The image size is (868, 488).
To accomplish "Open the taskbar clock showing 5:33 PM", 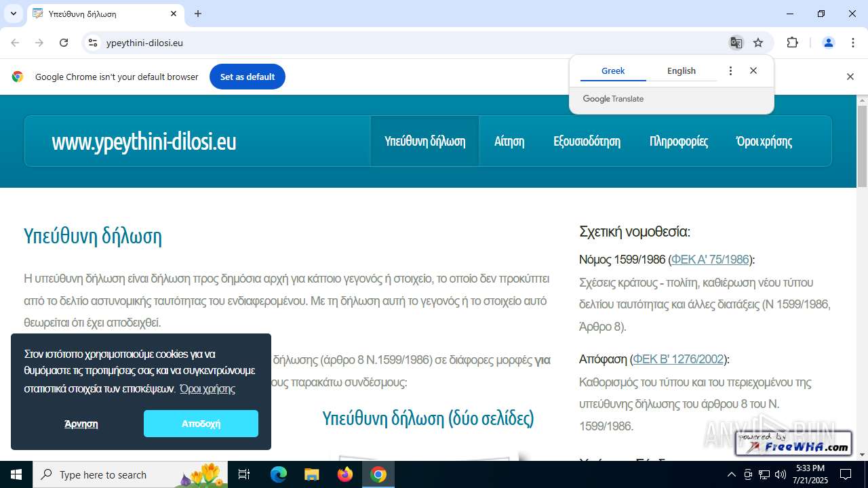I will [810, 474].
